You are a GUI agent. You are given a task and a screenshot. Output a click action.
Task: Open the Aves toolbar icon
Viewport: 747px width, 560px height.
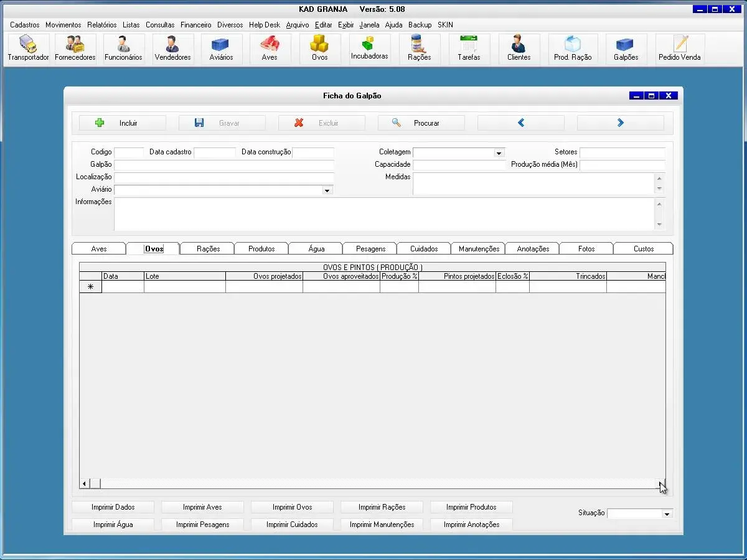(x=270, y=49)
